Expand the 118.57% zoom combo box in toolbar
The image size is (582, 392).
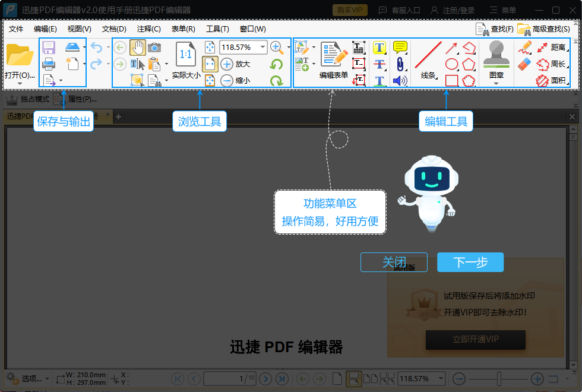[262, 47]
